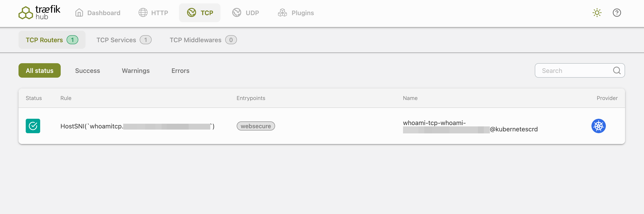
Task: Open the Dashboard home icon
Action: [79, 13]
